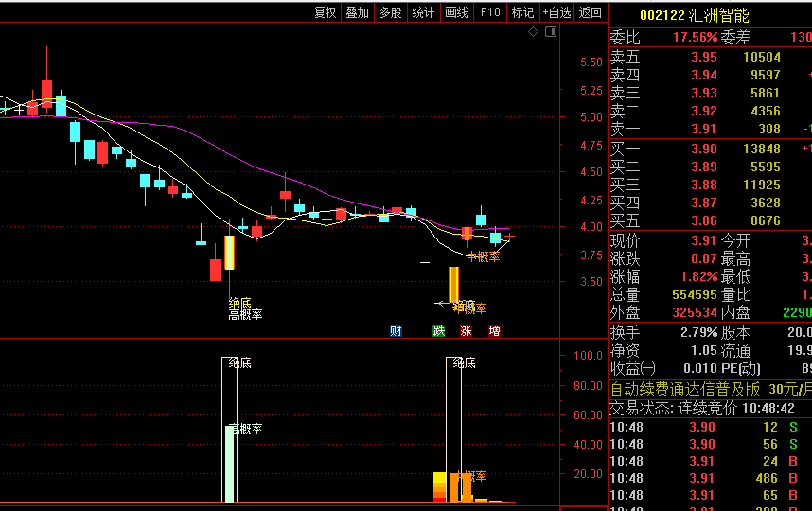Click the 增 marker icon on the chart
The height and width of the screenshot is (511, 812).
tap(494, 330)
